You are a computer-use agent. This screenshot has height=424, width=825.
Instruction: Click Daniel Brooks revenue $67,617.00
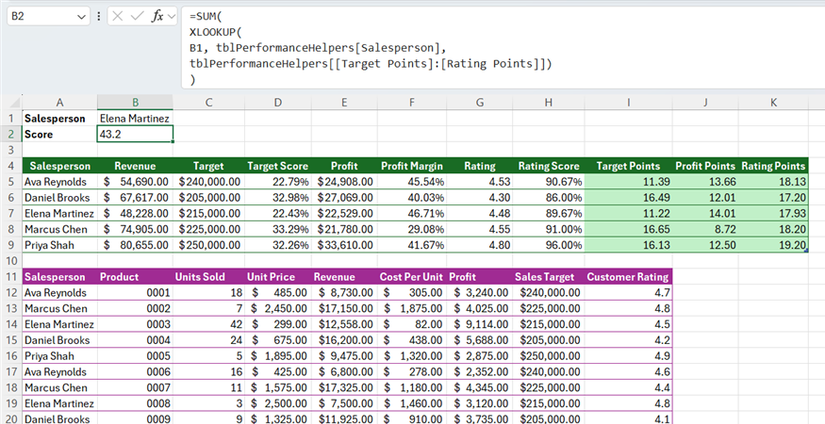(135, 198)
